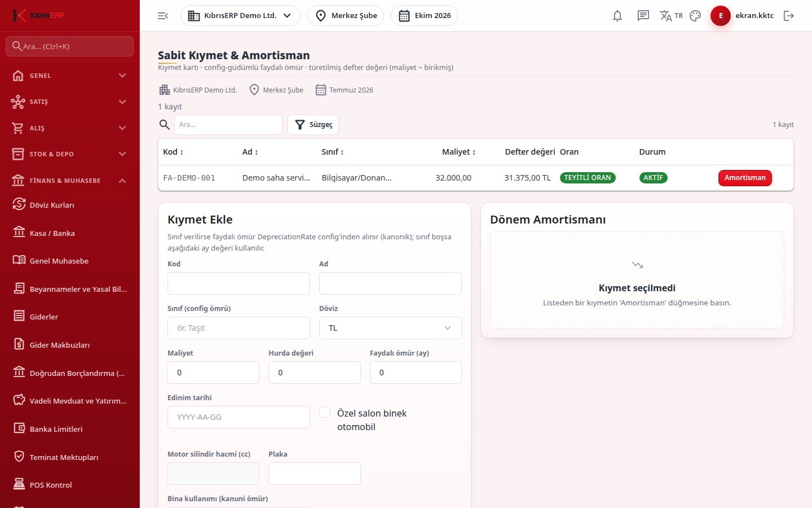The height and width of the screenshot is (508, 812).
Task: Click the Süzgeç filter button
Action: click(x=313, y=125)
